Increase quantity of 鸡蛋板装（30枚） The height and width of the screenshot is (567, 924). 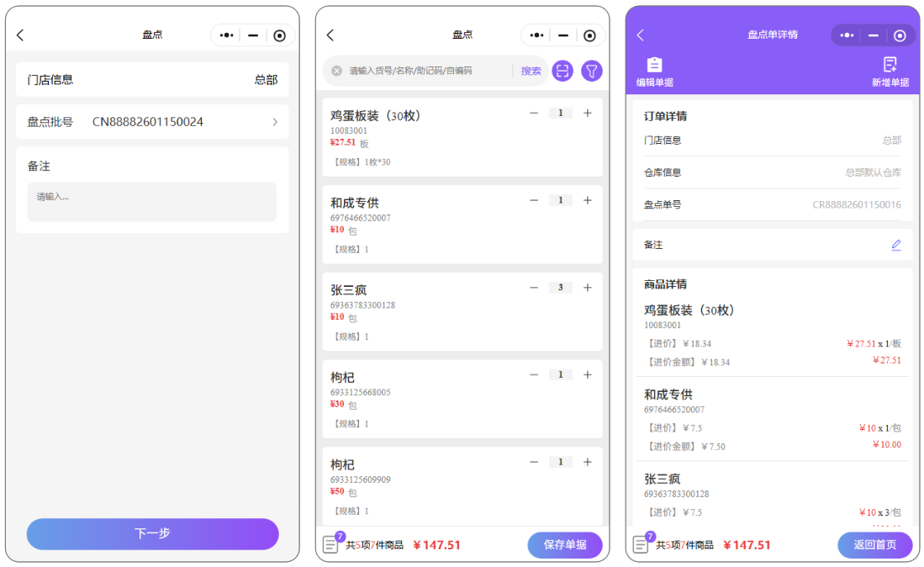(588, 114)
